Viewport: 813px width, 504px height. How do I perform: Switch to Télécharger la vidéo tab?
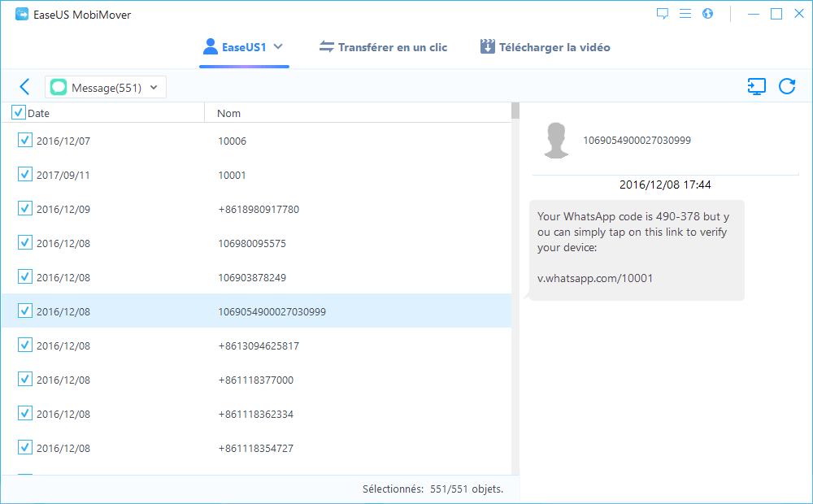click(545, 47)
